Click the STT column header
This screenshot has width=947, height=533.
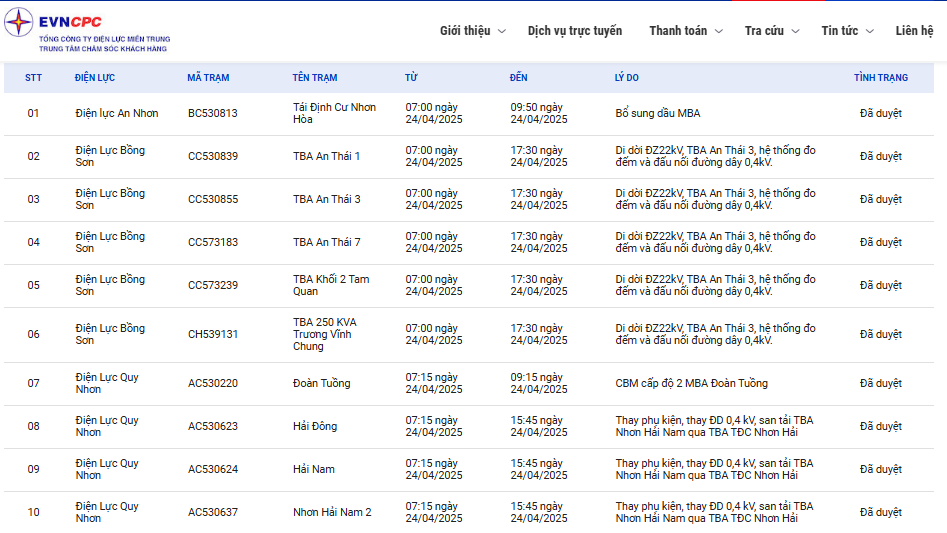[x=33, y=78]
